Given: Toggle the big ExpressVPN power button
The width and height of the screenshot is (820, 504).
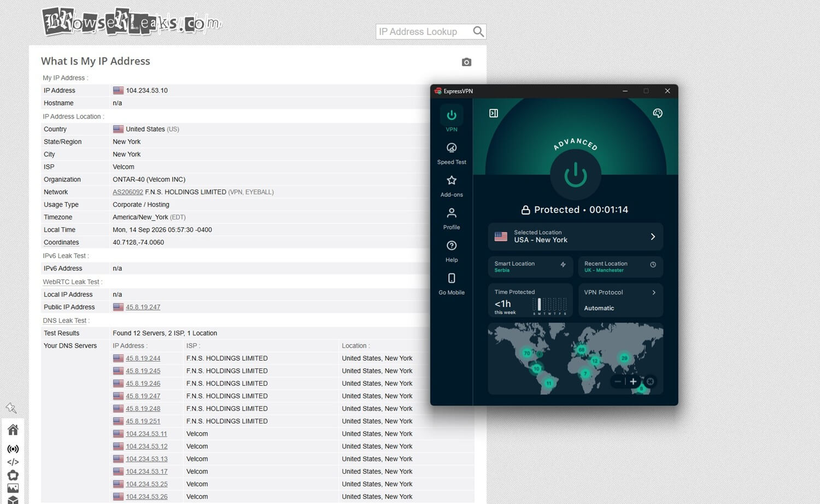Looking at the screenshot, I should tap(576, 175).
